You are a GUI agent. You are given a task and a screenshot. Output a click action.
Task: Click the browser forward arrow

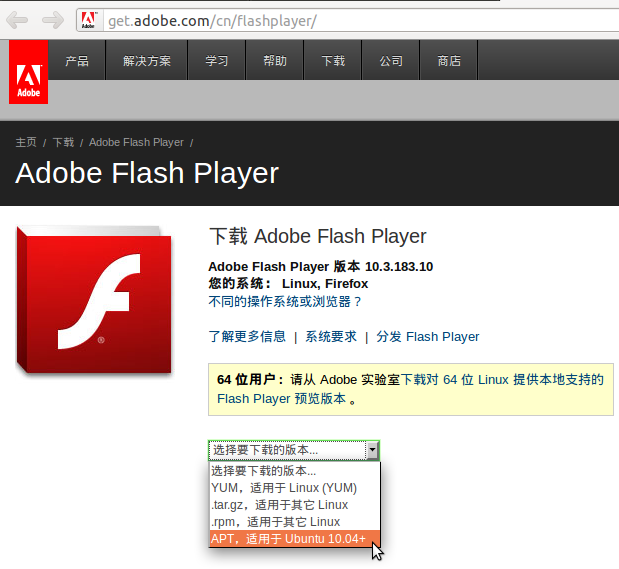53,20
